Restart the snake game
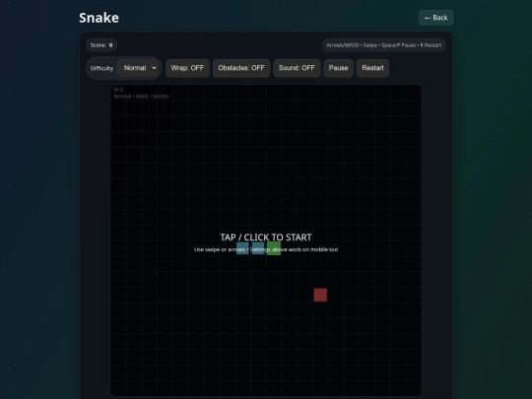Screen dimensions: 532x399 pyautogui.click(x=372, y=68)
